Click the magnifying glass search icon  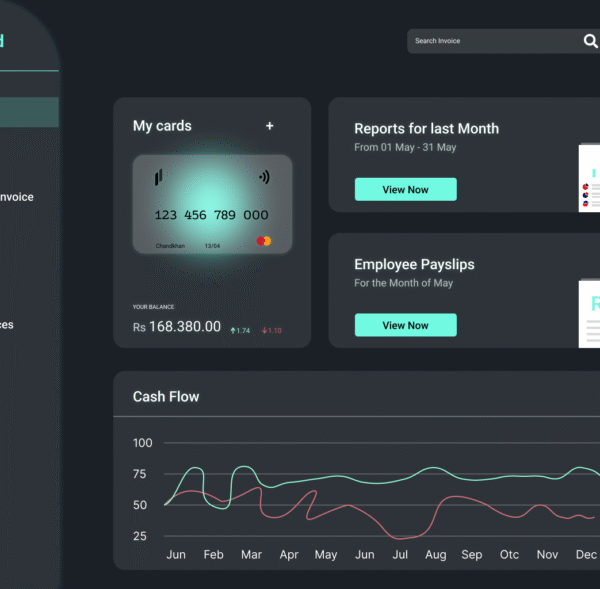pyautogui.click(x=590, y=41)
